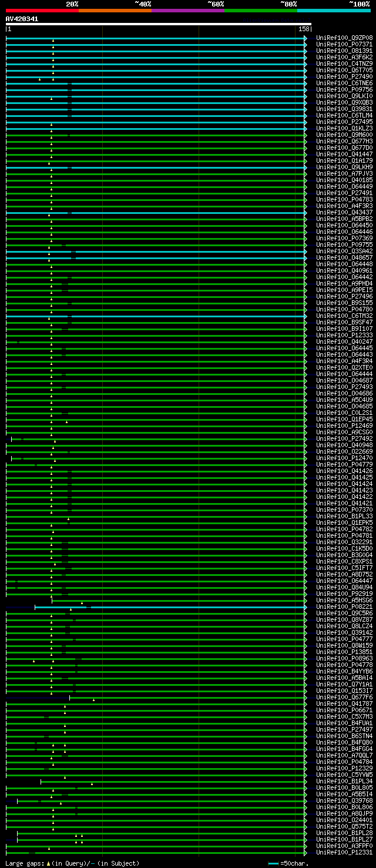Click the AV420341 query sequence label
This screenshot has width=376, height=868.
[x=22, y=19]
